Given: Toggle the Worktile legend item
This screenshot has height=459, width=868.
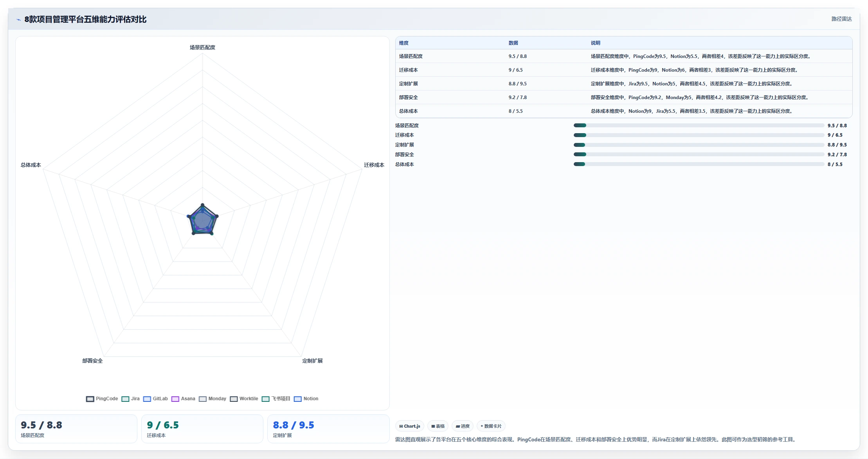Looking at the screenshot, I should point(244,399).
